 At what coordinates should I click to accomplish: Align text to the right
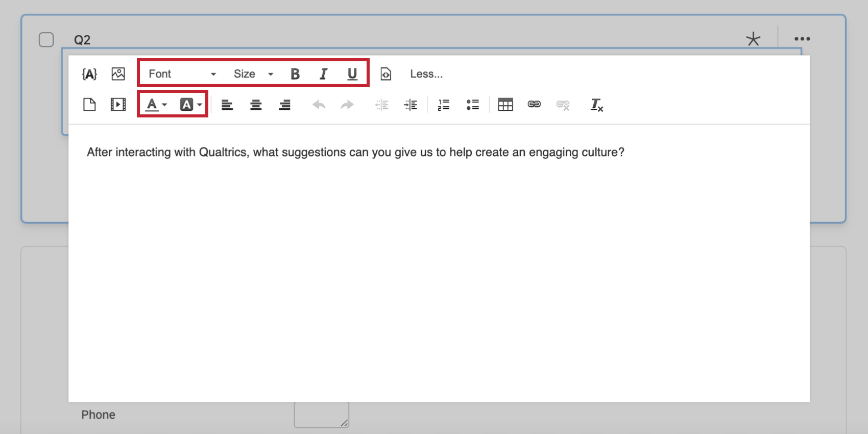click(x=284, y=105)
